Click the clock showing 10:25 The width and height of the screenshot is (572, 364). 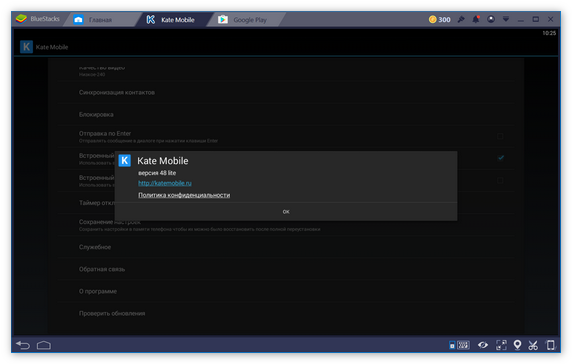coord(549,33)
